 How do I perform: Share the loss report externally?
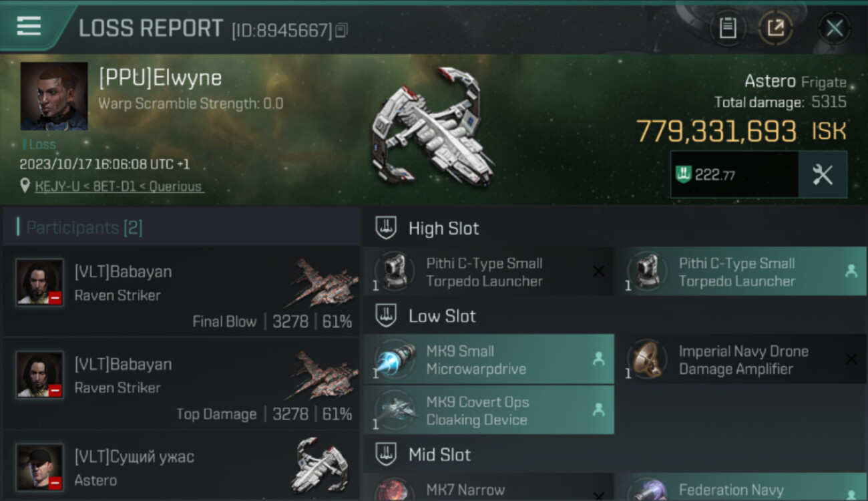(x=775, y=28)
